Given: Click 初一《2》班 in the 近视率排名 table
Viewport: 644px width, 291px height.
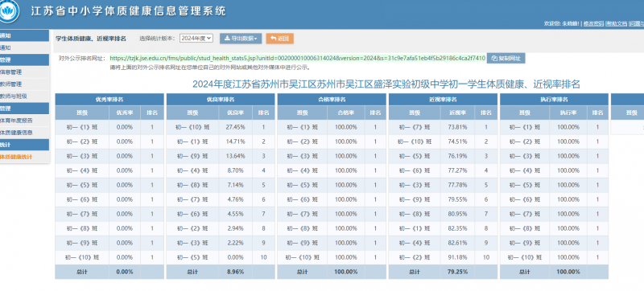Looking at the screenshot, I should coord(415,257).
